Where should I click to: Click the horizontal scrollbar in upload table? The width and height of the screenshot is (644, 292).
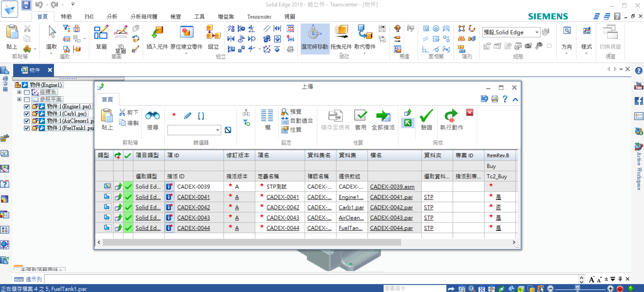(252, 242)
